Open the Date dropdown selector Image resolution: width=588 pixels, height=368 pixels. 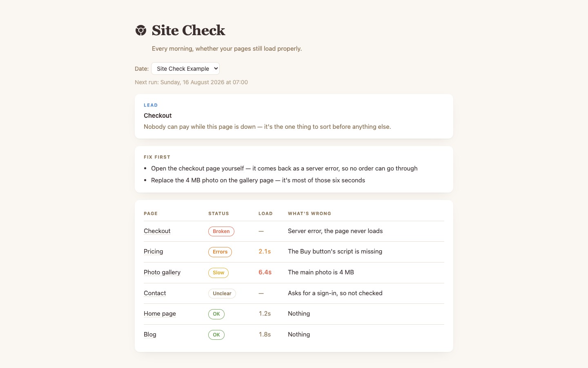tap(185, 69)
